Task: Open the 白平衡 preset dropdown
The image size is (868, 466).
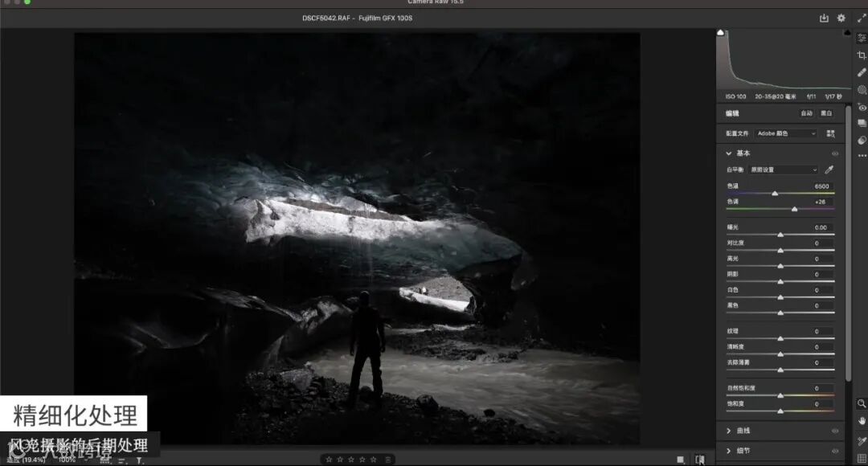Action: [783, 170]
